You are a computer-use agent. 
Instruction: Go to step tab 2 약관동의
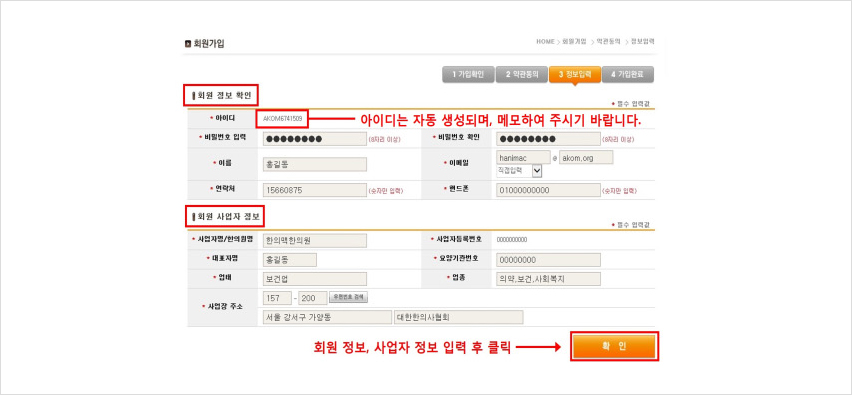(522, 74)
